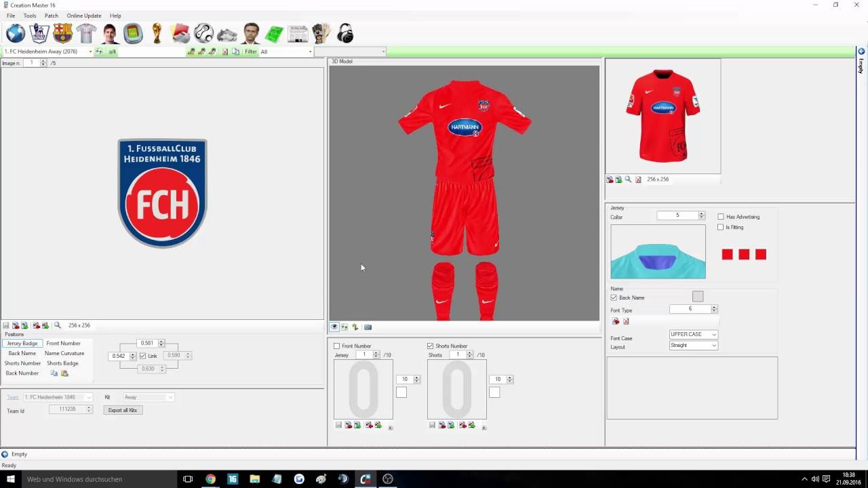Viewport: 868px width, 488px height.
Task: Open the newspaper icon
Action: [x=298, y=33]
